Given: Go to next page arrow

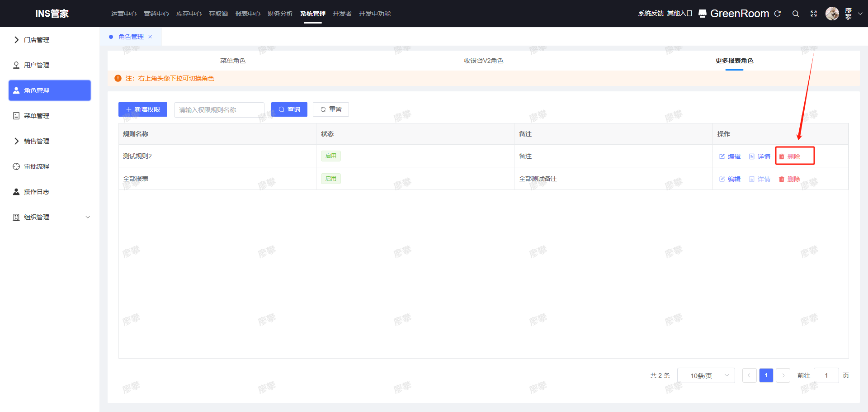Looking at the screenshot, I should (783, 375).
